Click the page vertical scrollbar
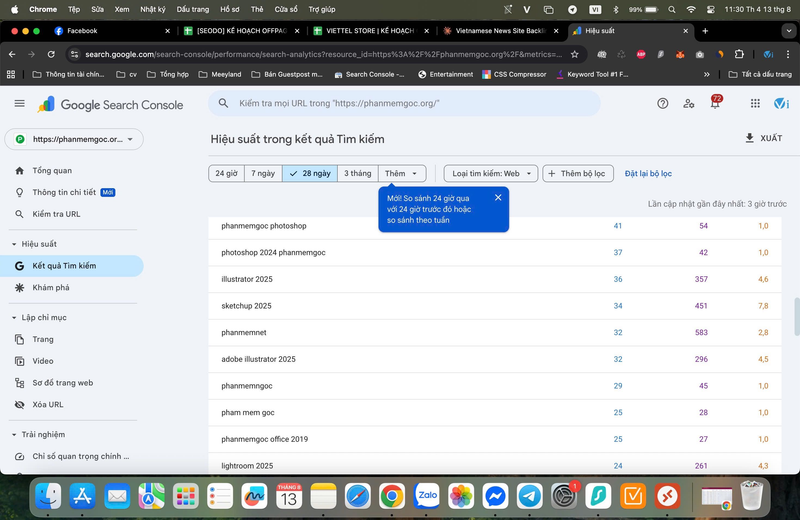The height and width of the screenshot is (520, 800). coord(796,316)
